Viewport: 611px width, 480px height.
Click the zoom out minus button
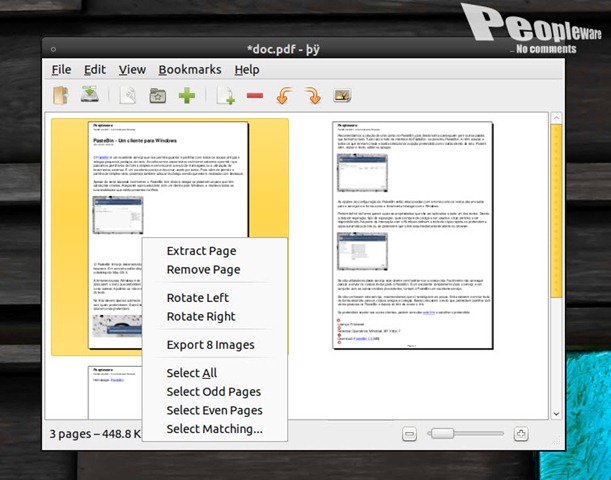point(409,434)
